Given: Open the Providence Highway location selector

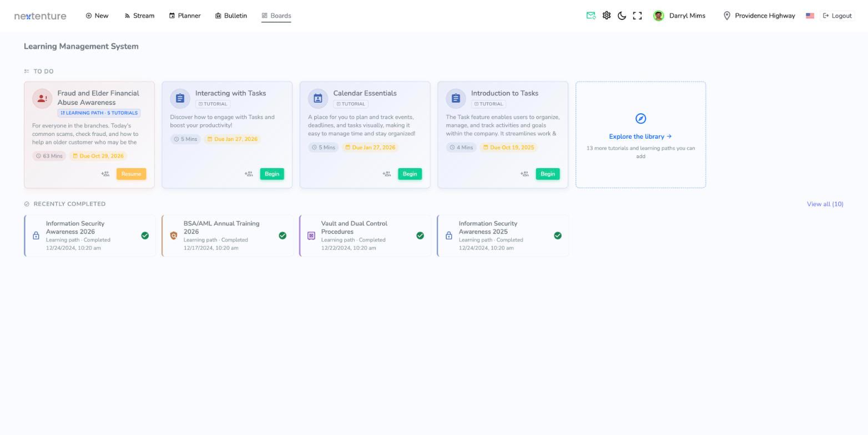Looking at the screenshot, I should (759, 16).
